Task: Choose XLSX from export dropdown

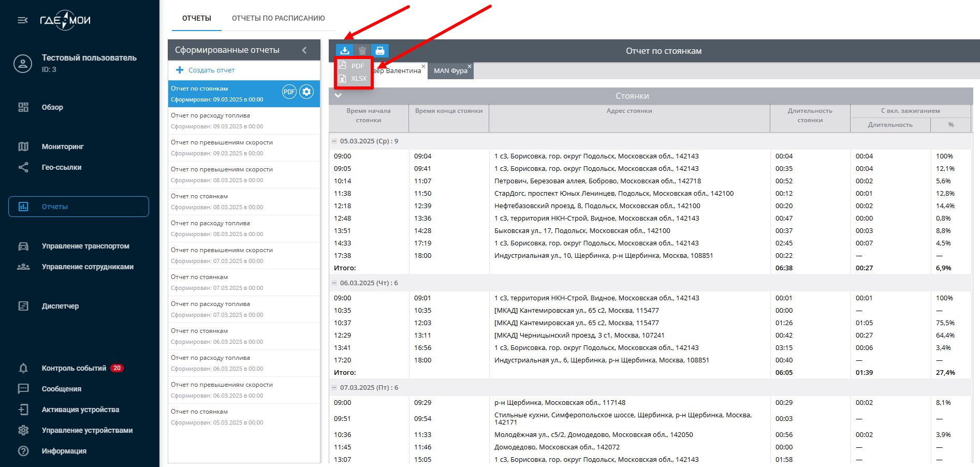Action: (354, 79)
